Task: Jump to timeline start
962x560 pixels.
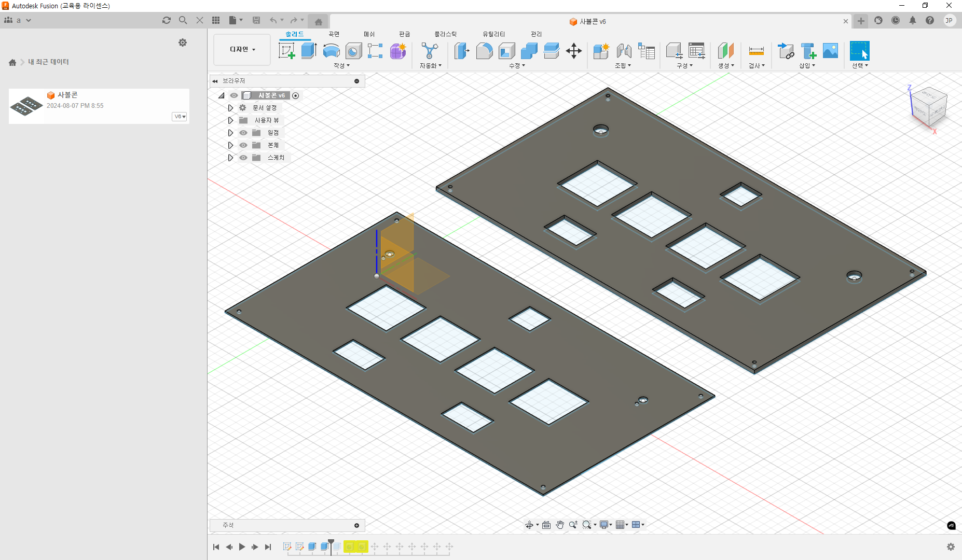Action: point(216,547)
